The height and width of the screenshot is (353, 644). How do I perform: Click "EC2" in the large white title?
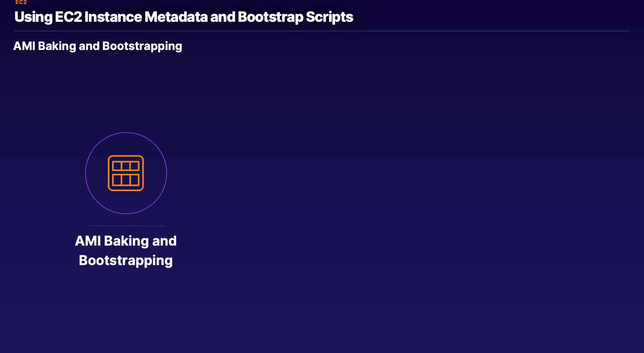click(68, 17)
